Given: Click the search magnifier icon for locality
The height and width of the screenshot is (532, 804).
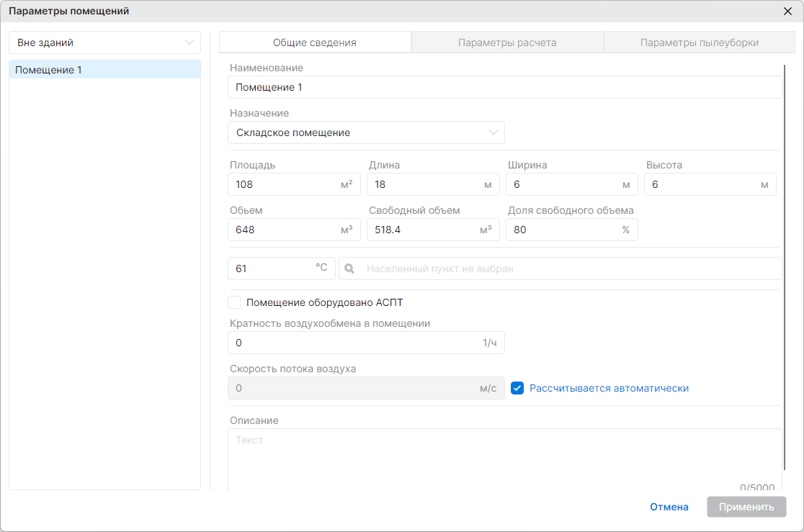Looking at the screenshot, I should click(x=349, y=269).
